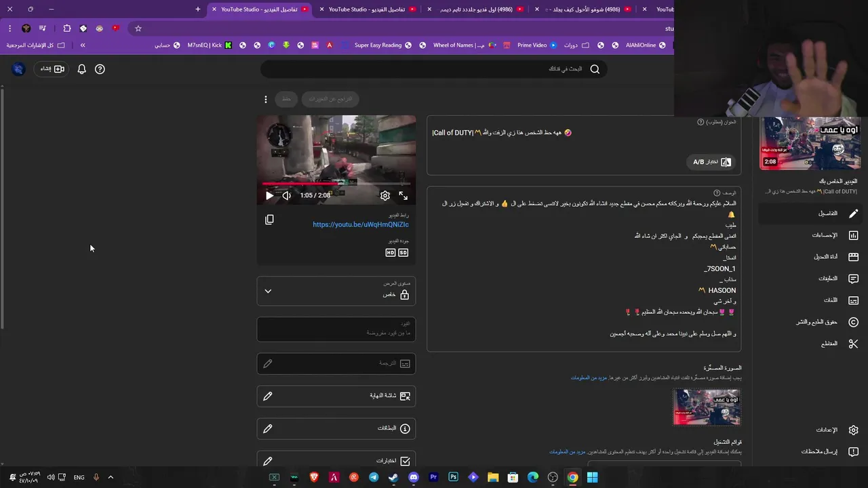Open the All bookmarks folder (كل الإشارات المرجعية)
Viewport: 868px width, 488px height.
tap(36, 45)
